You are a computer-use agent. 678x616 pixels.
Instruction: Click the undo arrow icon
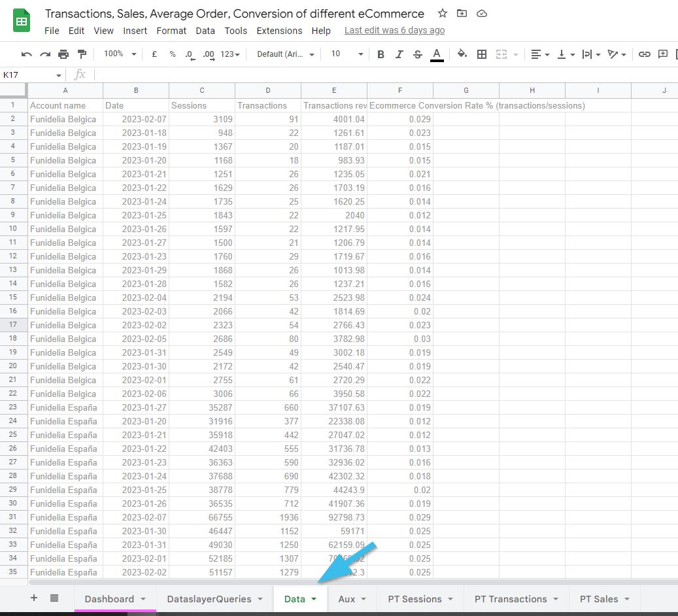[x=26, y=54]
